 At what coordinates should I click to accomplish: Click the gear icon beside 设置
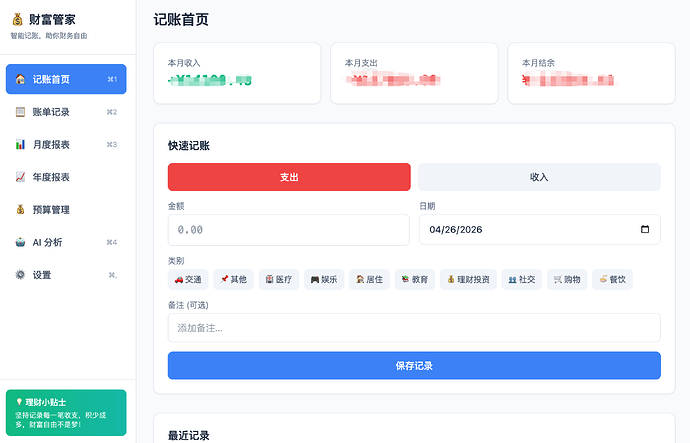tap(20, 275)
